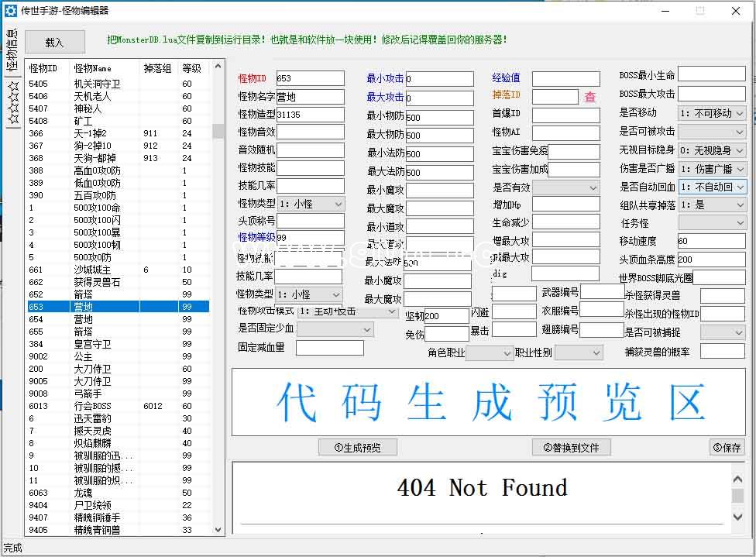Click the app icon in the title bar
This screenshot has width=756, height=557.
coord(10,11)
